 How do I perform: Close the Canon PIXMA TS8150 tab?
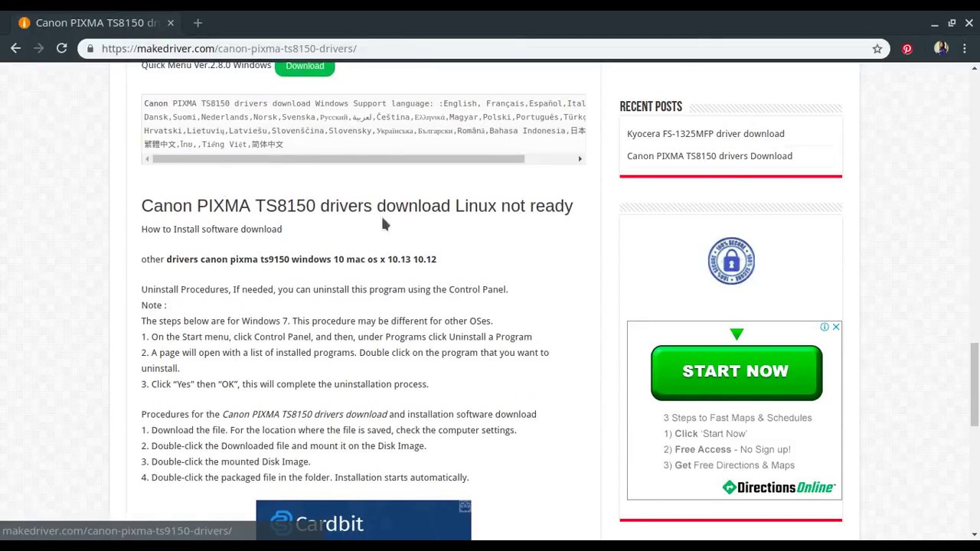click(x=171, y=23)
